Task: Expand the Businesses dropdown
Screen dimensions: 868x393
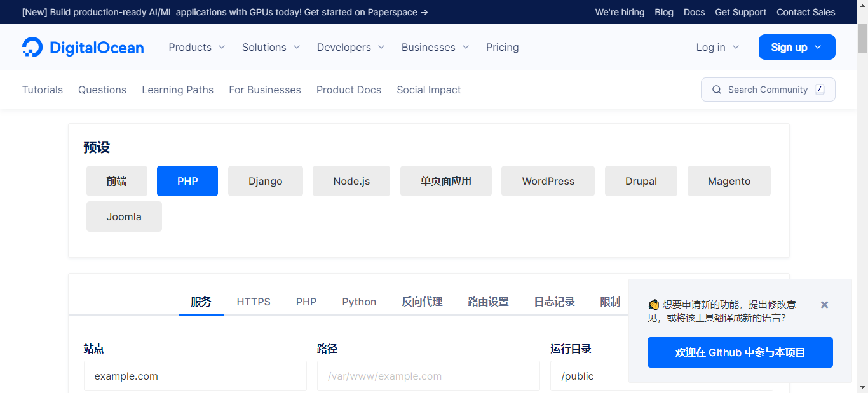Action: 436,47
